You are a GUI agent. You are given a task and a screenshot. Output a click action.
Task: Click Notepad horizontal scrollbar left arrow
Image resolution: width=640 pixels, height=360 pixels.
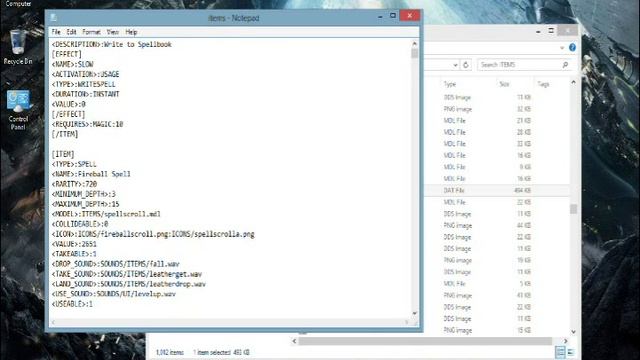[53, 322]
